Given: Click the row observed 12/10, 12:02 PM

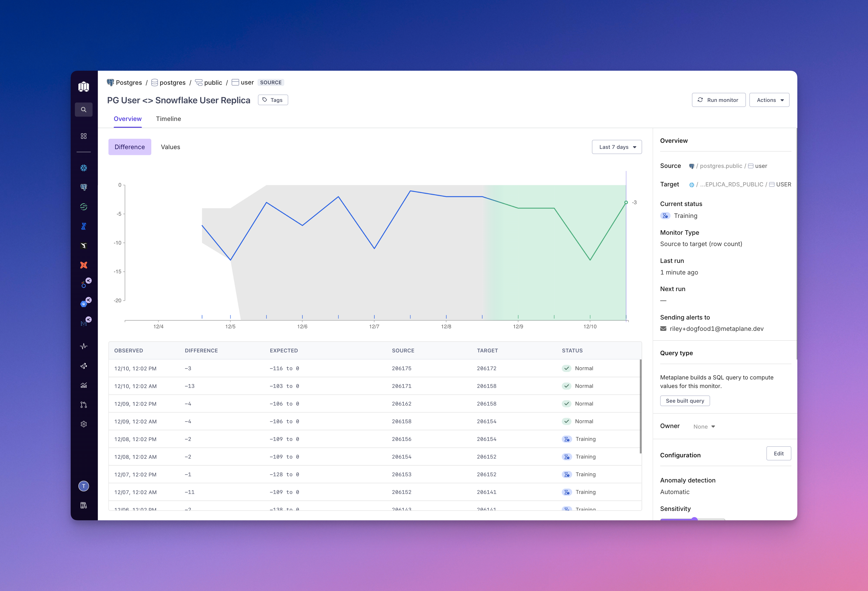Looking at the screenshot, I should tap(374, 368).
